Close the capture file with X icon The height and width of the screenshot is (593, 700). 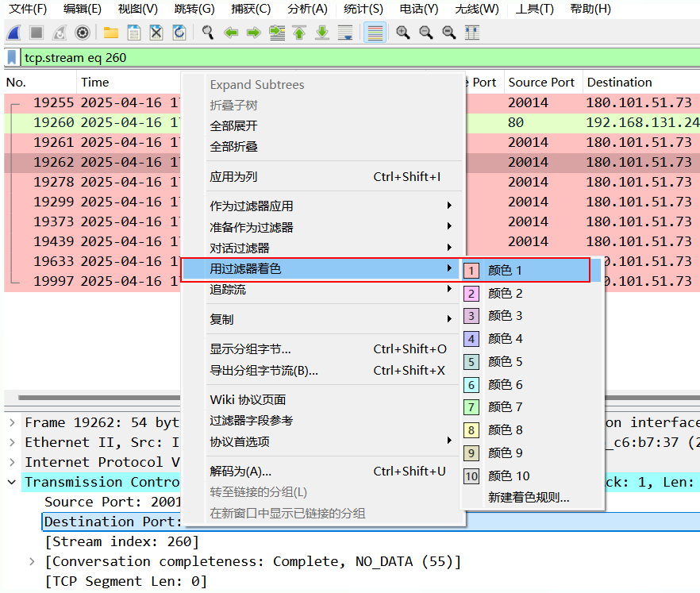[x=156, y=33]
